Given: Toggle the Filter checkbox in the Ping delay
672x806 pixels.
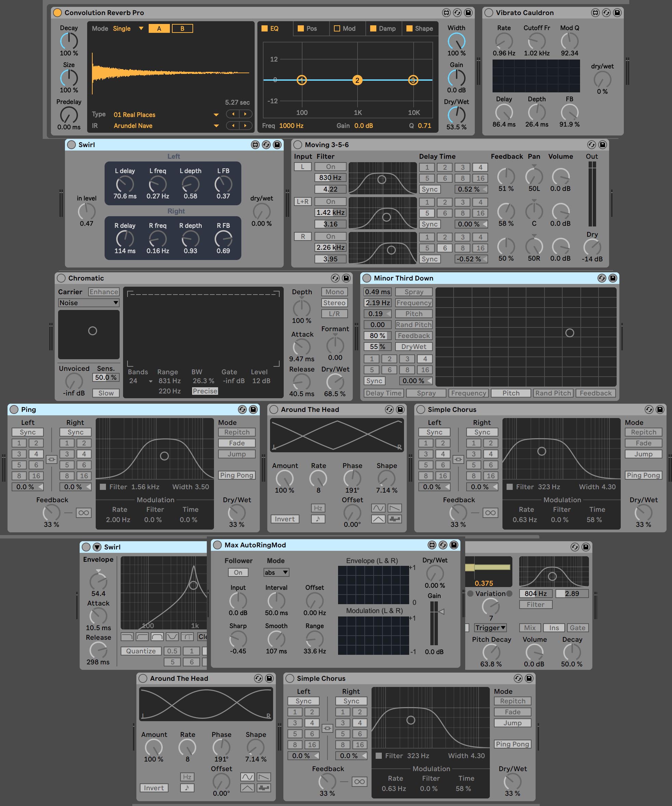Looking at the screenshot, I should pos(103,487).
